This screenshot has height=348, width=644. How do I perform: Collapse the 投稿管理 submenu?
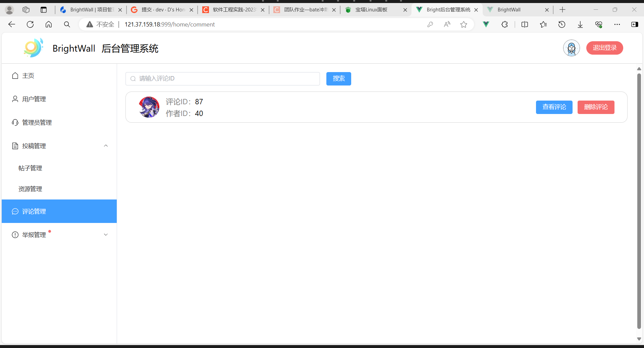click(106, 146)
